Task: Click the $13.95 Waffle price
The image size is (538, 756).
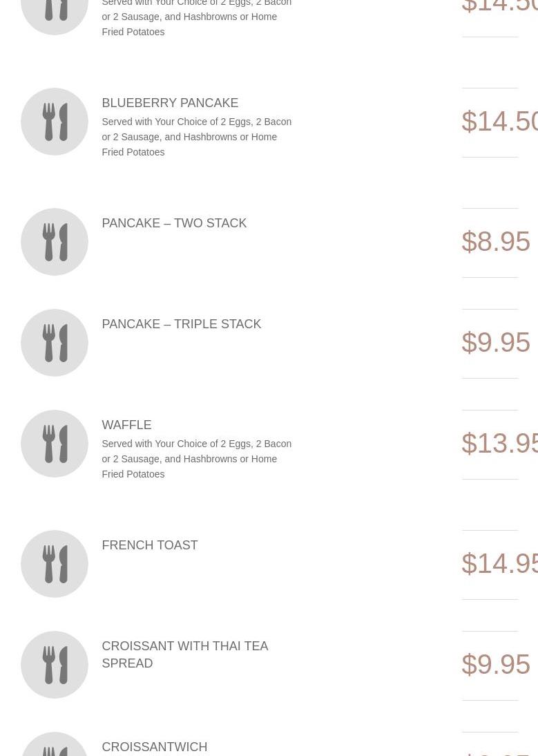Action: point(499,444)
